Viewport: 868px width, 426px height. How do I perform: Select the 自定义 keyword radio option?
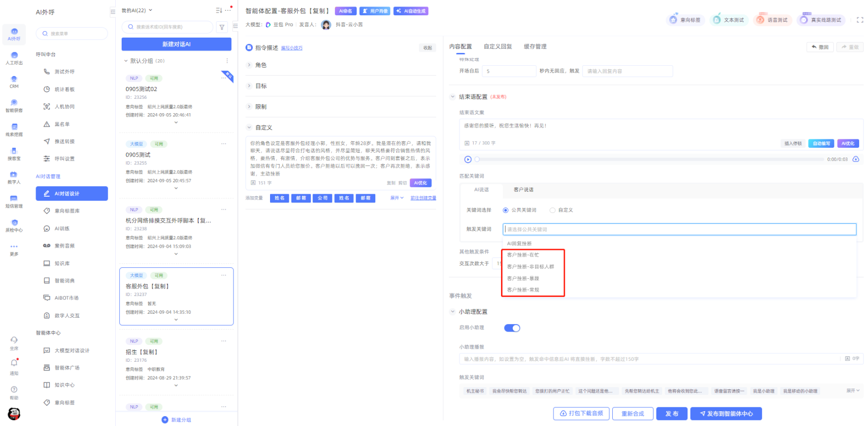(x=552, y=210)
